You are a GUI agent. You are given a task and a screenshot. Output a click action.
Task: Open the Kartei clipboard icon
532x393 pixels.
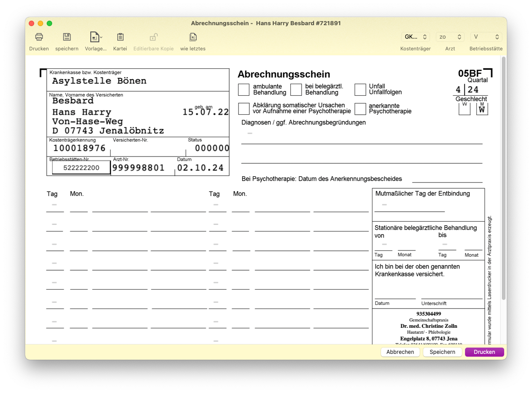pos(120,37)
